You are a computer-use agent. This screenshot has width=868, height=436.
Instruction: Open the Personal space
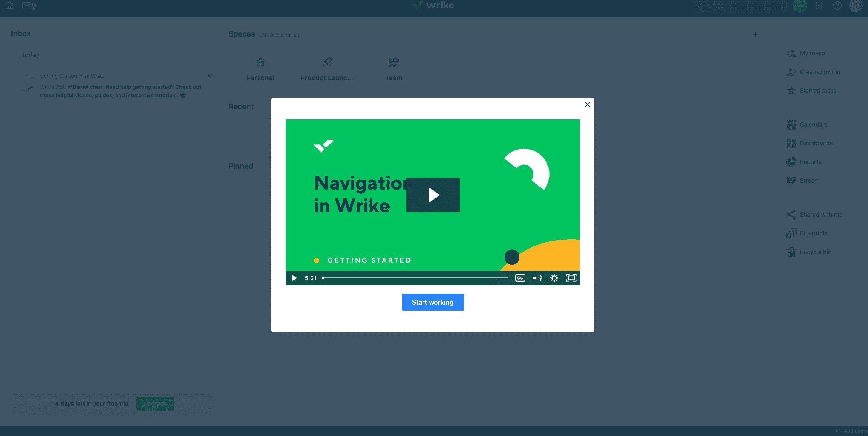tap(260, 69)
